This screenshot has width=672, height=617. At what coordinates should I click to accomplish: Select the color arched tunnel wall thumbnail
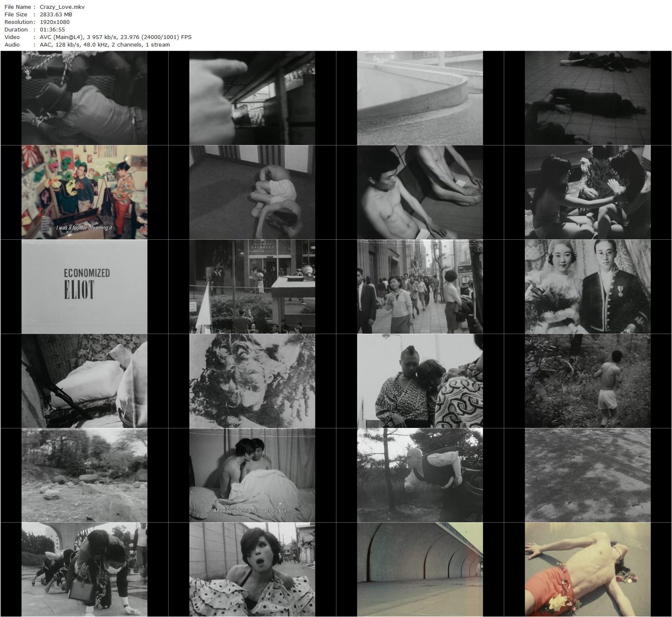(x=420, y=570)
